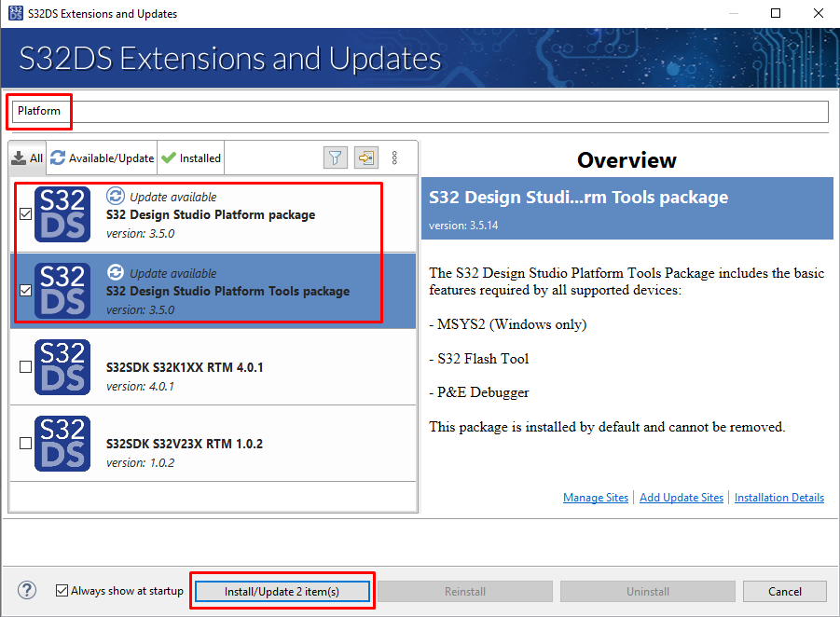Click the S32DS icon of Platform Tools package
The width and height of the screenshot is (840, 617).
coord(62,291)
